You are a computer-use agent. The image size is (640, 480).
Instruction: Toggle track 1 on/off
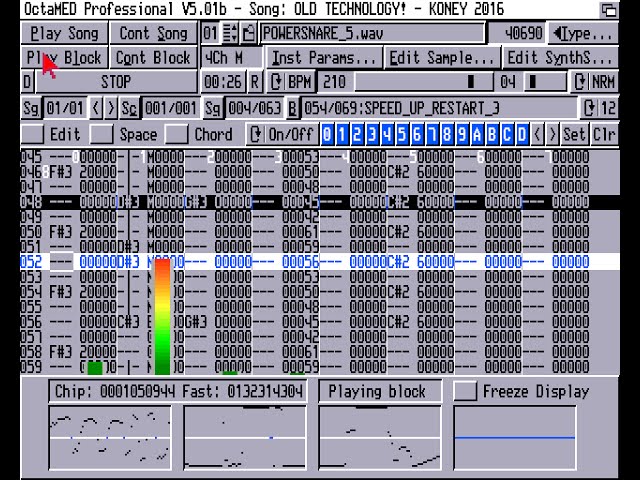tap(342, 134)
